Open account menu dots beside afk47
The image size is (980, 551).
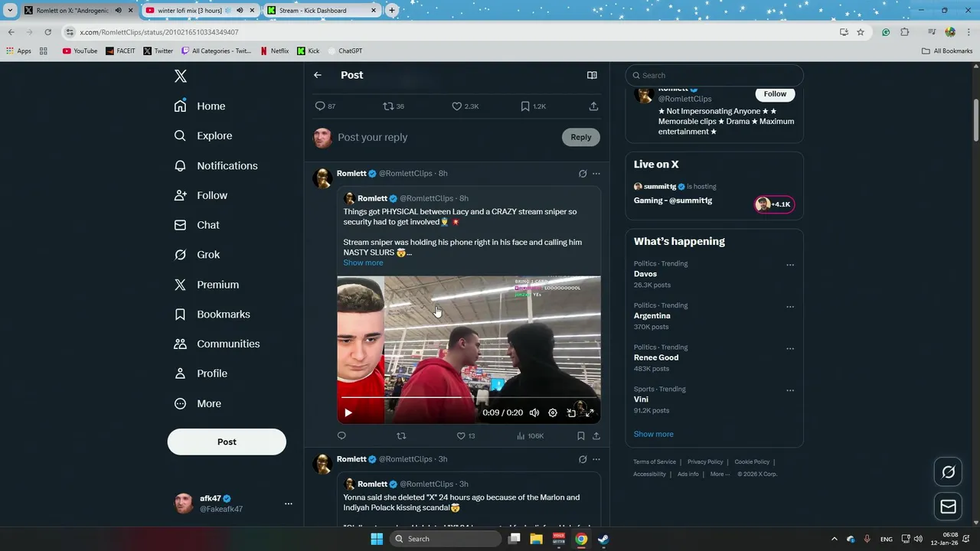[x=288, y=504]
